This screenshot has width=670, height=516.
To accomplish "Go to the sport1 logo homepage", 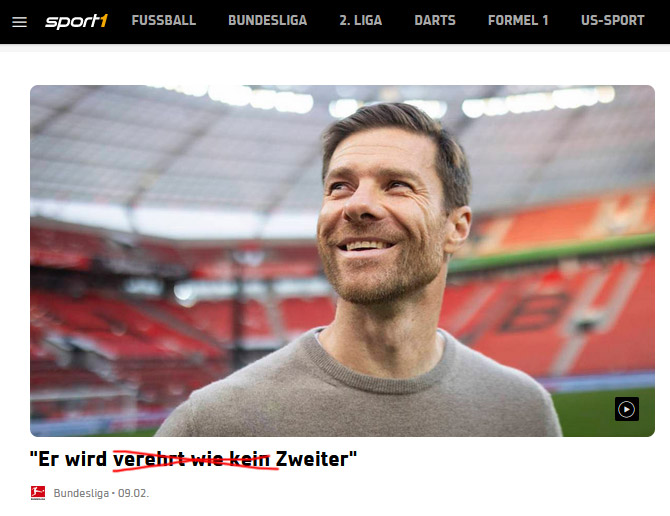I will pos(76,21).
